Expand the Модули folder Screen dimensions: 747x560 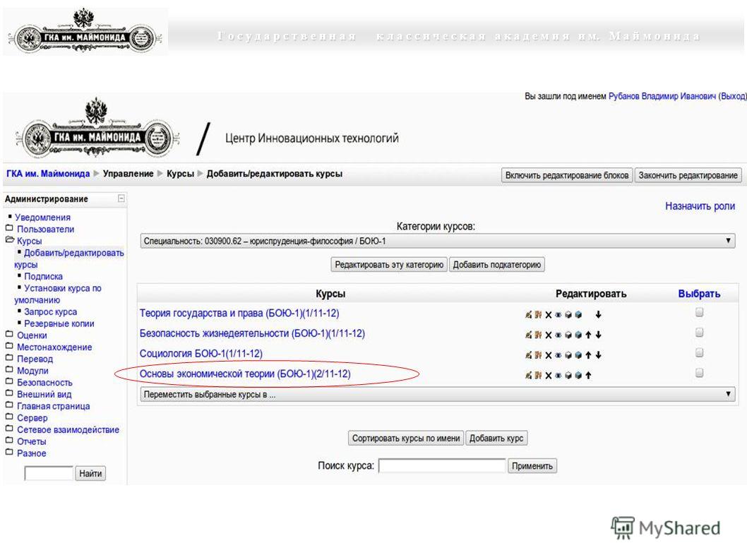(9, 370)
